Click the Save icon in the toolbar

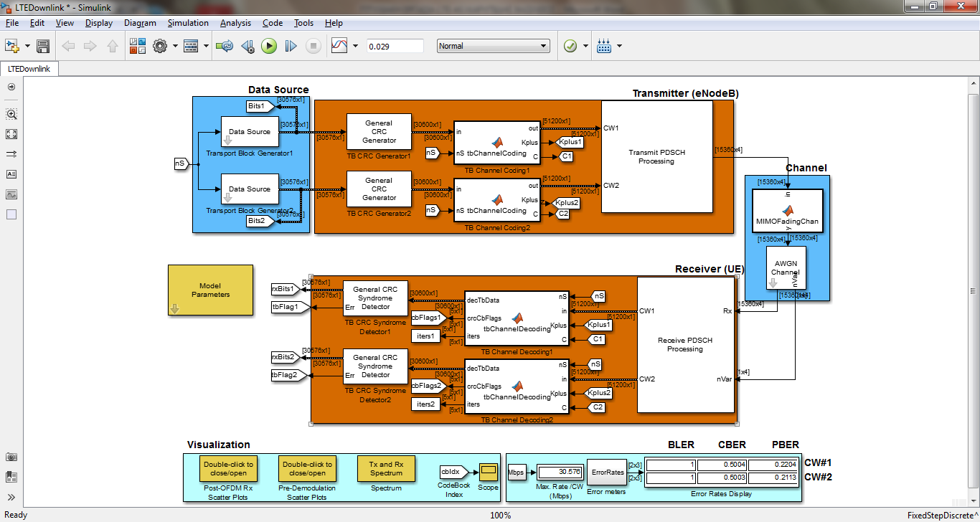coord(43,46)
